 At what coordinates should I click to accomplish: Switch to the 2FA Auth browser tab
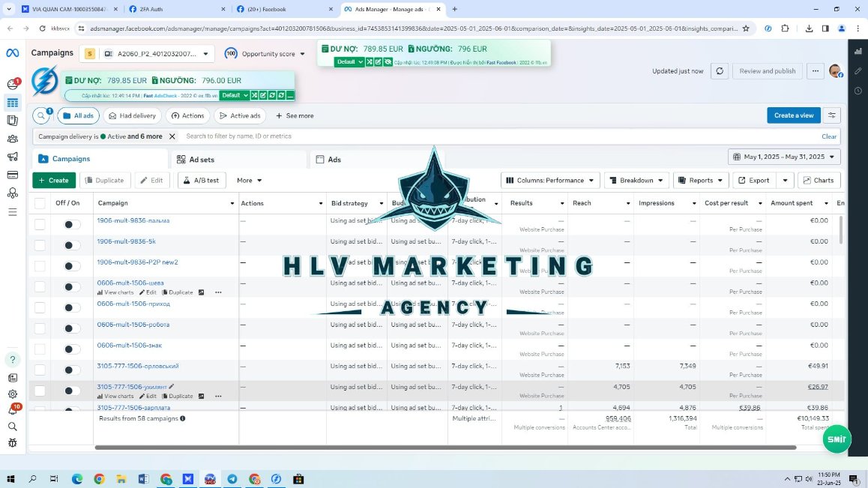pos(176,9)
